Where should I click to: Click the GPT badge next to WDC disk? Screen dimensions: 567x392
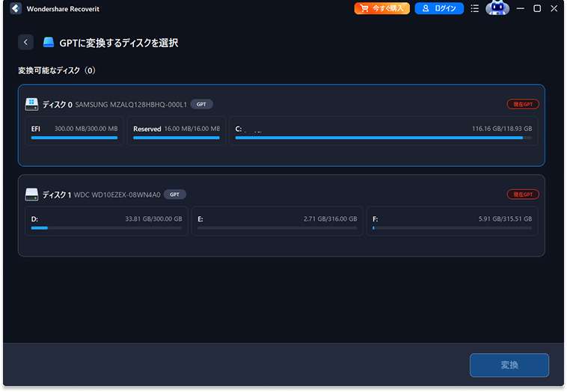[174, 195]
